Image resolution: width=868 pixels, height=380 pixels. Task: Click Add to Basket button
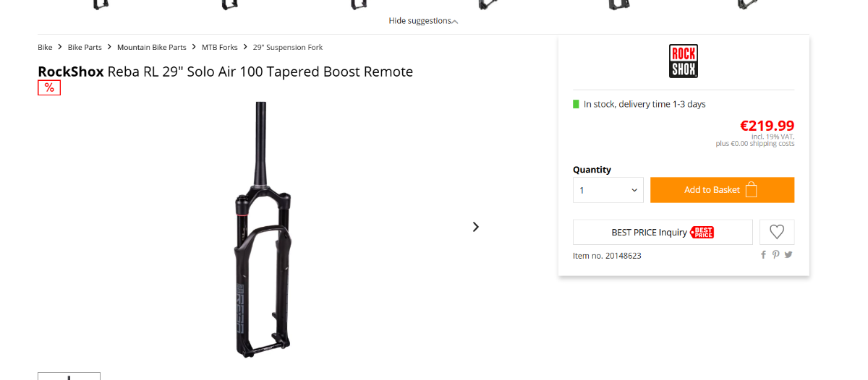click(x=722, y=190)
